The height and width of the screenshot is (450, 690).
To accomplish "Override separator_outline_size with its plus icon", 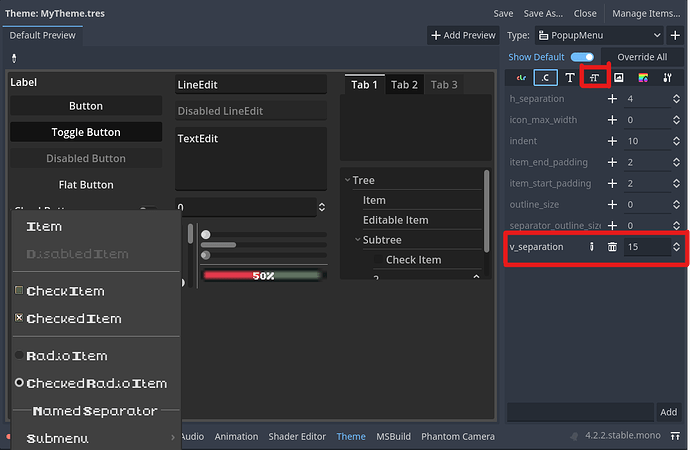I will point(612,225).
